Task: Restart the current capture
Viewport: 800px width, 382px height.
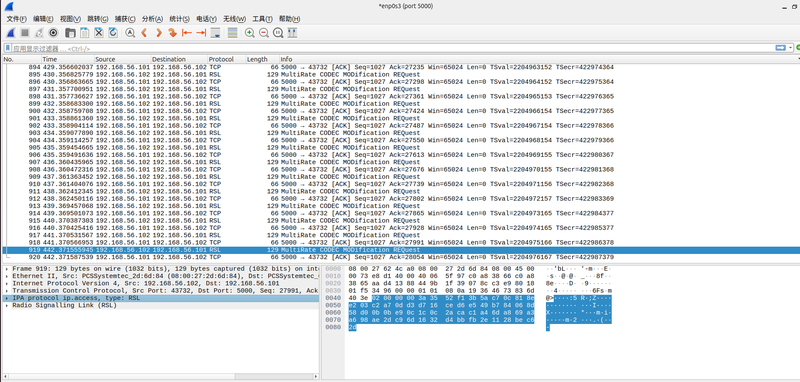Action: [39, 33]
